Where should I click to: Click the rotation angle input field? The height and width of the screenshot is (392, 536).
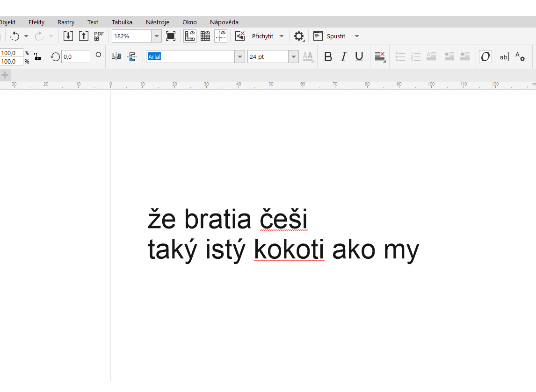pyautogui.click(x=76, y=57)
